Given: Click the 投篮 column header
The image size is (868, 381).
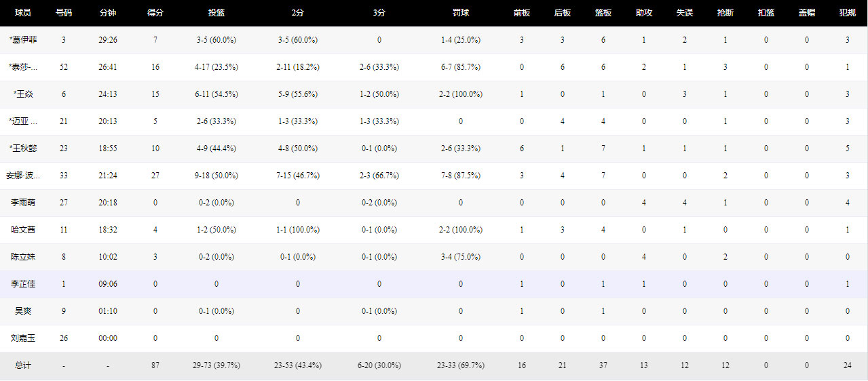Looking at the screenshot, I should [x=216, y=13].
